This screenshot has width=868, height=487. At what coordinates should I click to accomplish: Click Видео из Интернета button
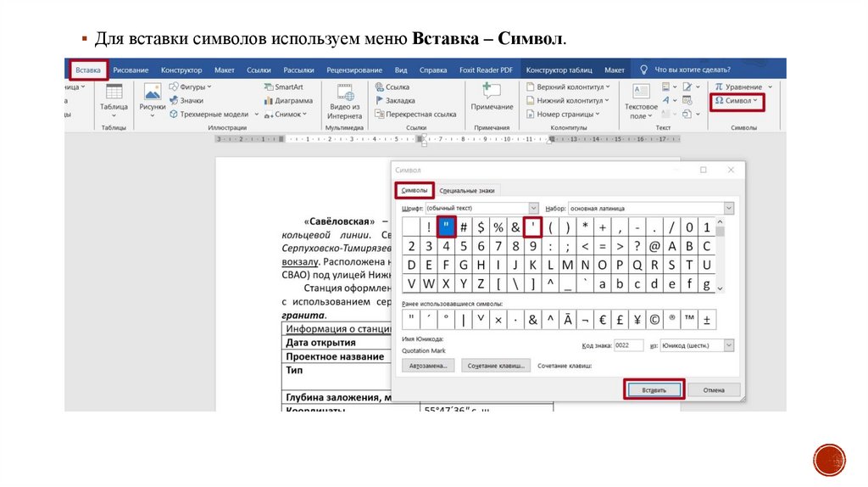point(344,102)
